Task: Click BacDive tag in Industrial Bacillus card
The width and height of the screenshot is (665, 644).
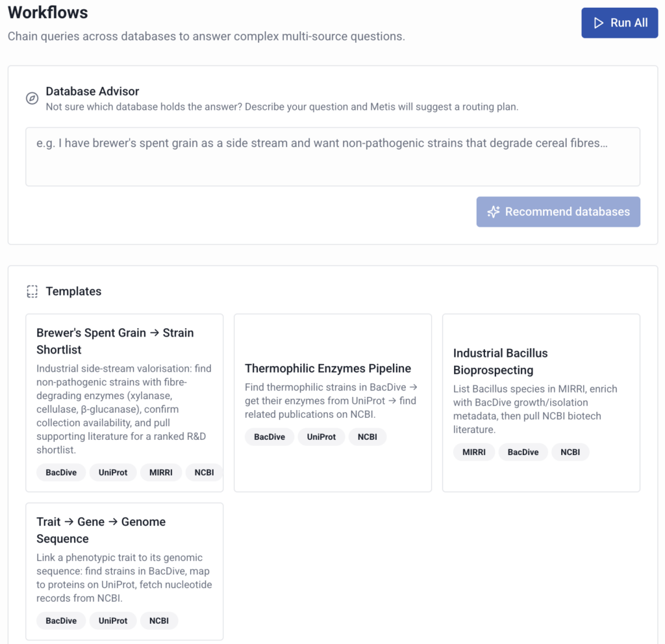Action: [x=523, y=452]
